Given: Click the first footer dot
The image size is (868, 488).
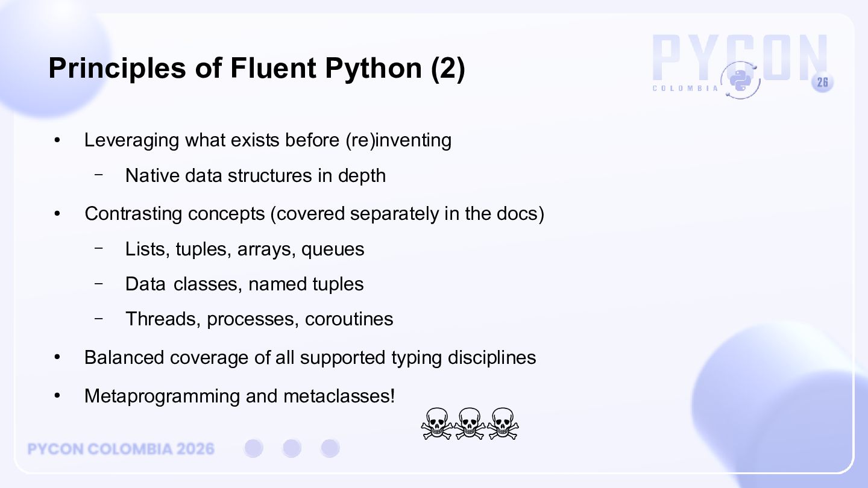Looking at the screenshot, I should point(254,448).
